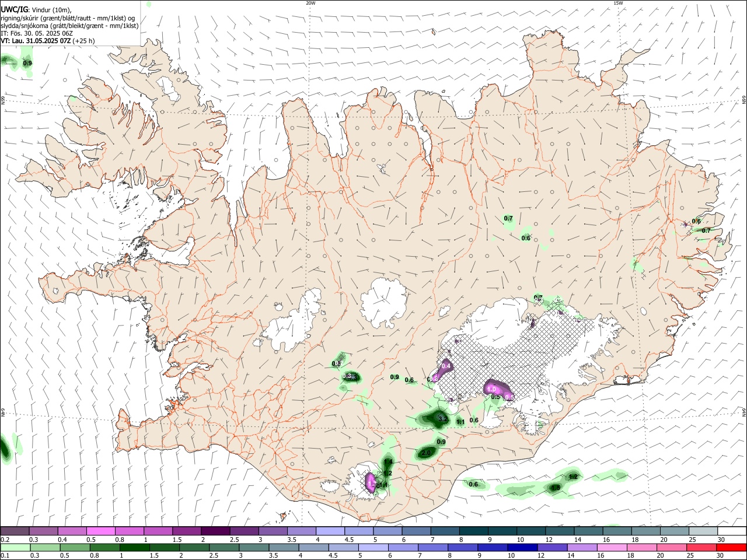The width and height of the screenshot is (747, 560).
Task: Click the '20W' longitude label at the top
Action: point(310,3)
